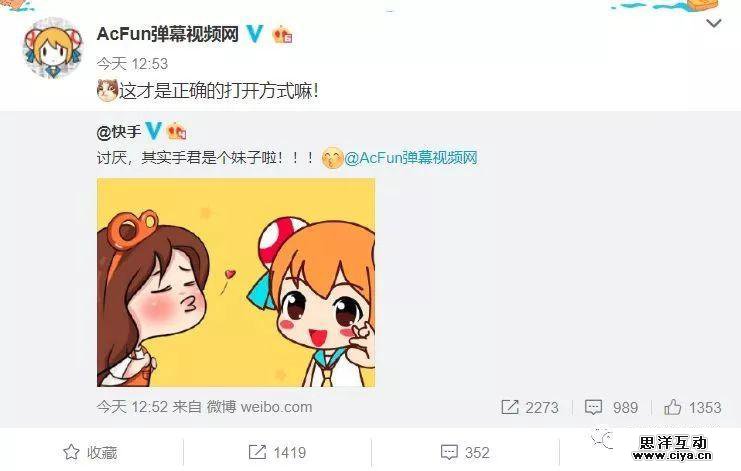The image size is (741, 471).
Task: Open AcFun弹幕视频网 account name
Action: [168, 34]
